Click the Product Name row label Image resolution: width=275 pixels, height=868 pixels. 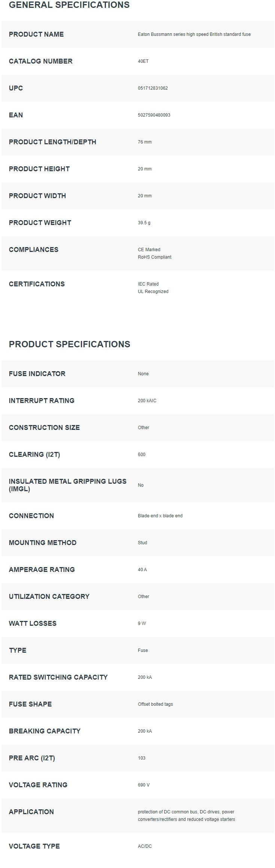tap(36, 34)
